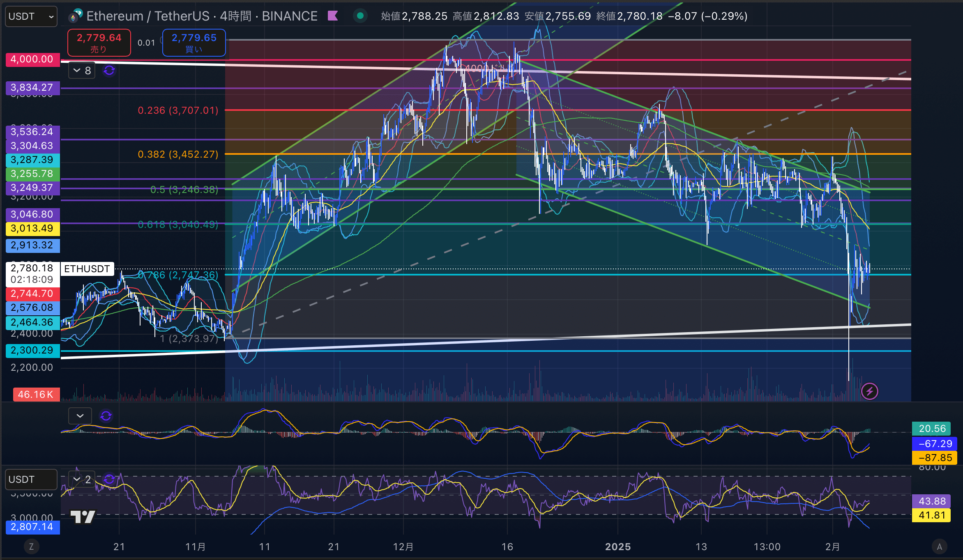Viewport: 963px width, 560px height.
Task: Click the opening price 始値2,788.25 readout
Action: coord(414,16)
